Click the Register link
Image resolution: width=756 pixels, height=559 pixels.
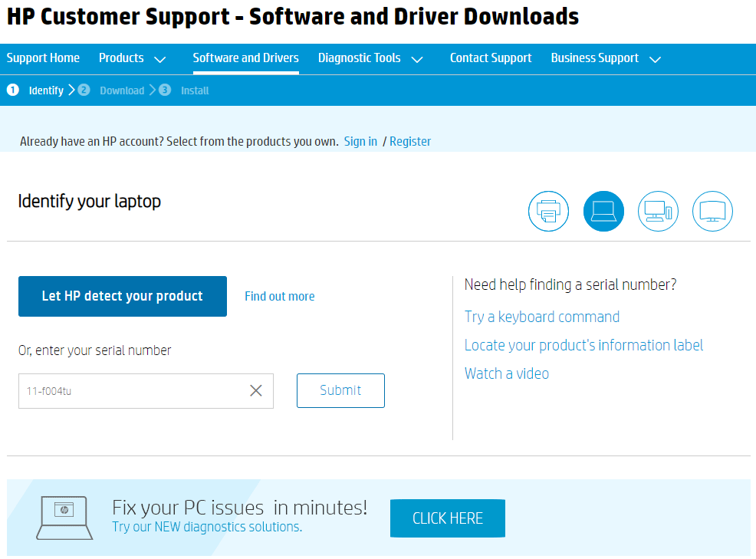410,141
